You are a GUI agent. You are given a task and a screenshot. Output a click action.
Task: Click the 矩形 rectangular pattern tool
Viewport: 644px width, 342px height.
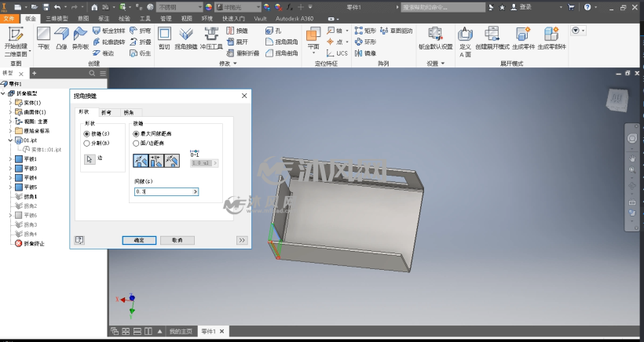point(365,31)
